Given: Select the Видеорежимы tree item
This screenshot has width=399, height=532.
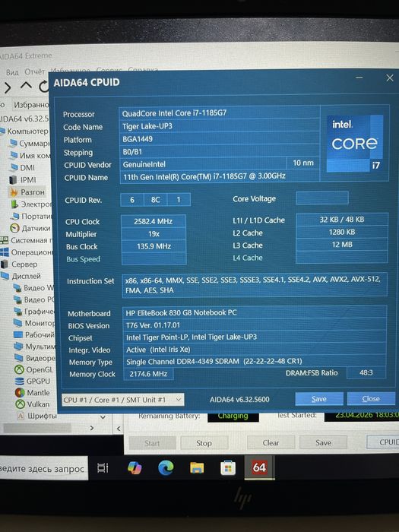Looking at the screenshot, I should (41, 358).
